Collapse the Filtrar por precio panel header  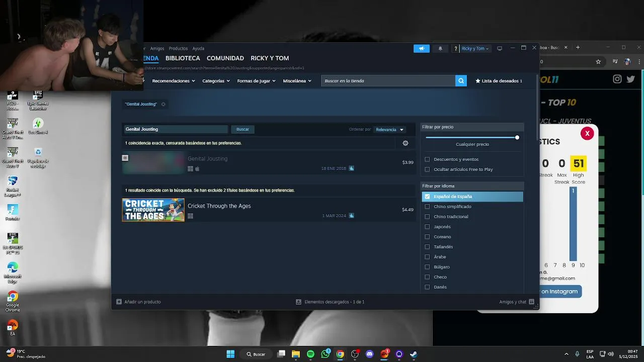(x=472, y=127)
